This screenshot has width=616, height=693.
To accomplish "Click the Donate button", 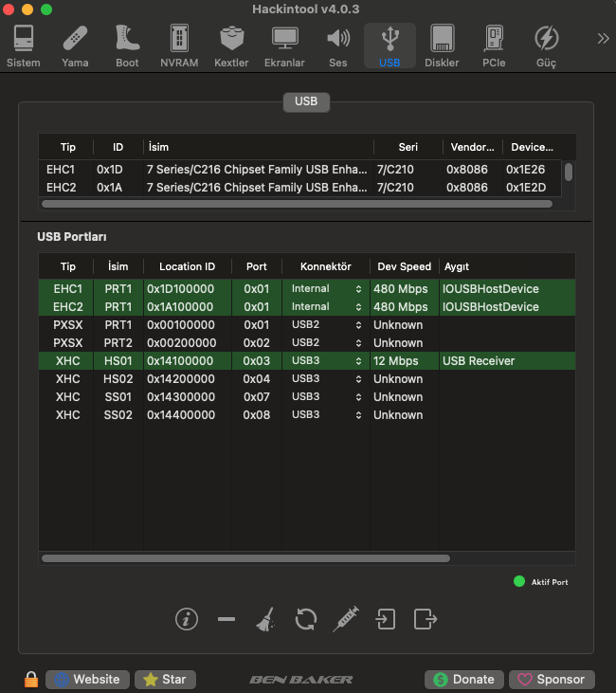I will click(x=463, y=679).
